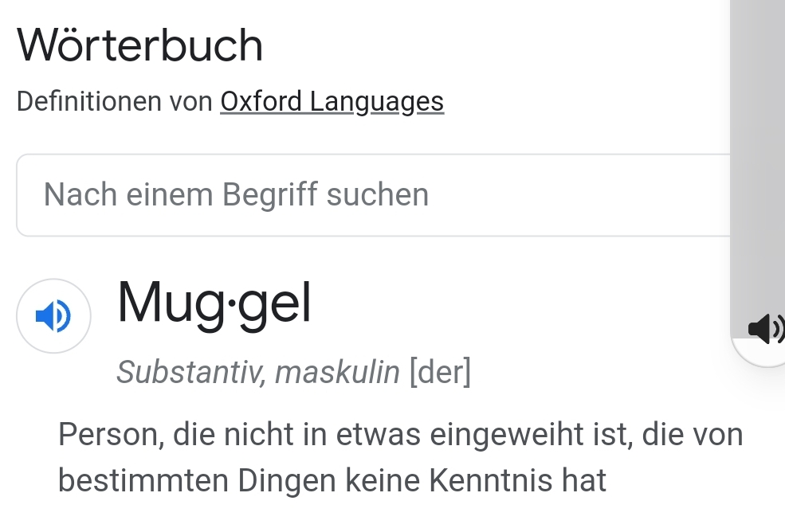Play the Muggel pronunciation audio
785x532 pixels.
[x=53, y=316]
